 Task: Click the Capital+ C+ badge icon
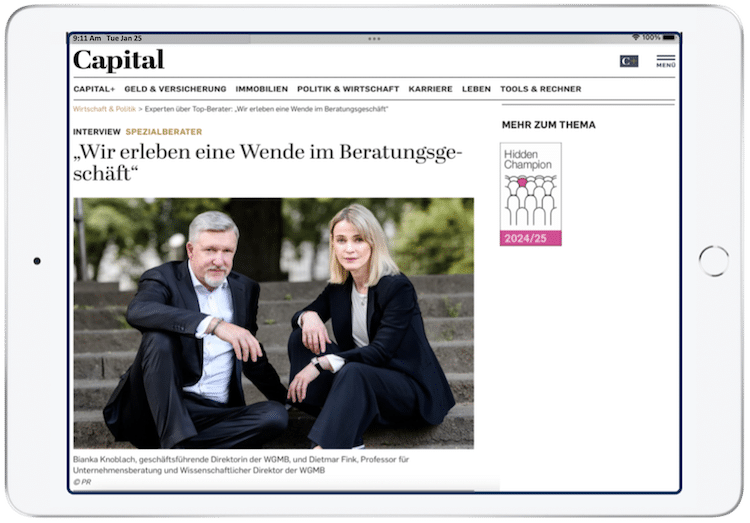[x=629, y=61]
